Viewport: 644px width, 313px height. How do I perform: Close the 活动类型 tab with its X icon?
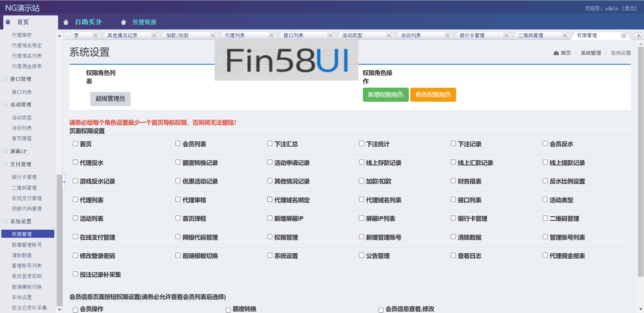point(389,36)
